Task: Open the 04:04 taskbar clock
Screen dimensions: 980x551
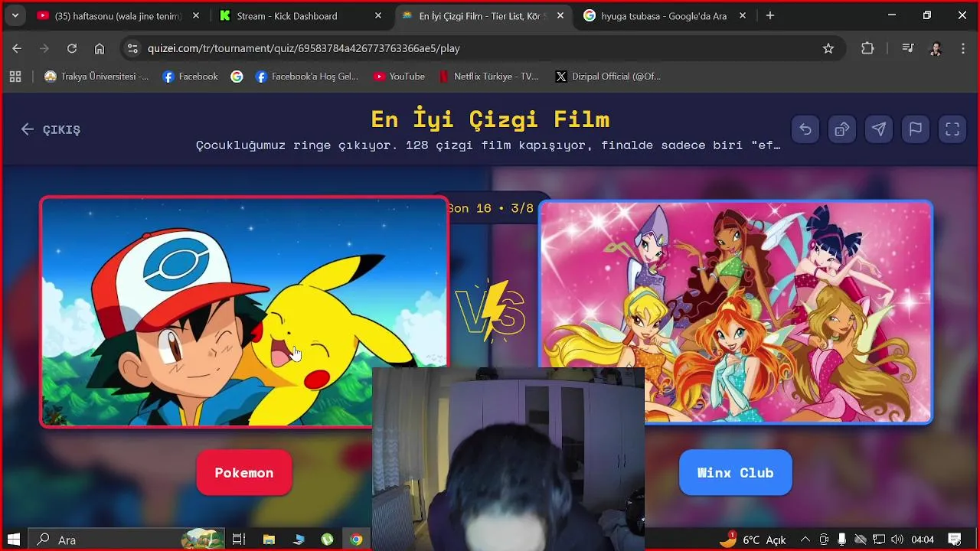Action: tap(923, 540)
